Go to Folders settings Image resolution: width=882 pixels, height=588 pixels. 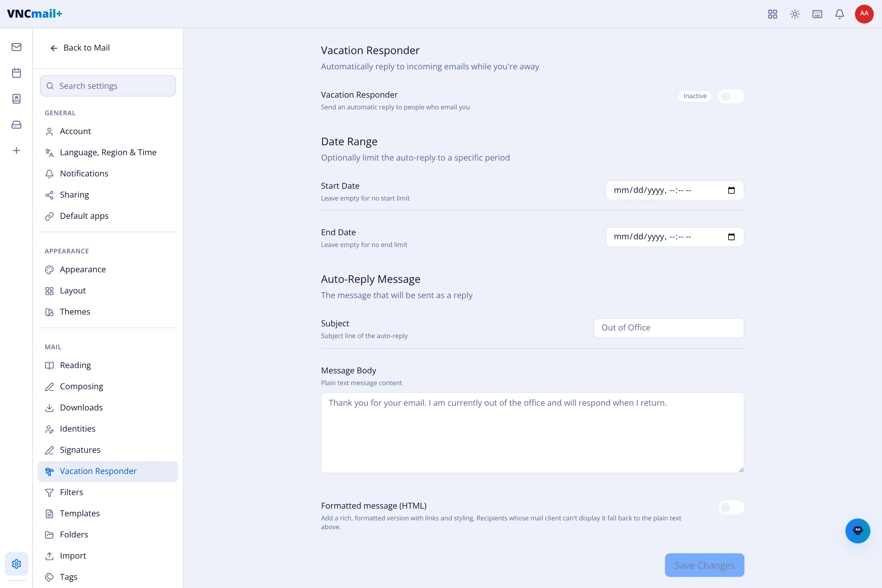108,535
